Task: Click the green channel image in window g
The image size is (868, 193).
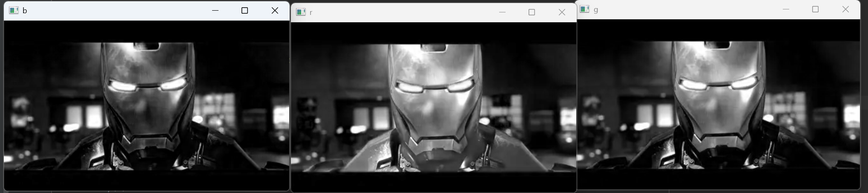Action: [718, 104]
